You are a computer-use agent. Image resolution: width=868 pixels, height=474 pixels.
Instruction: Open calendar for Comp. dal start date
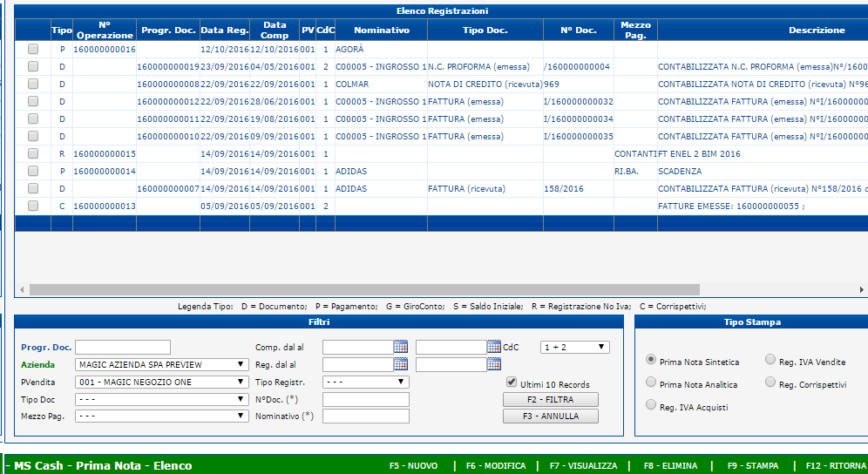(x=401, y=347)
